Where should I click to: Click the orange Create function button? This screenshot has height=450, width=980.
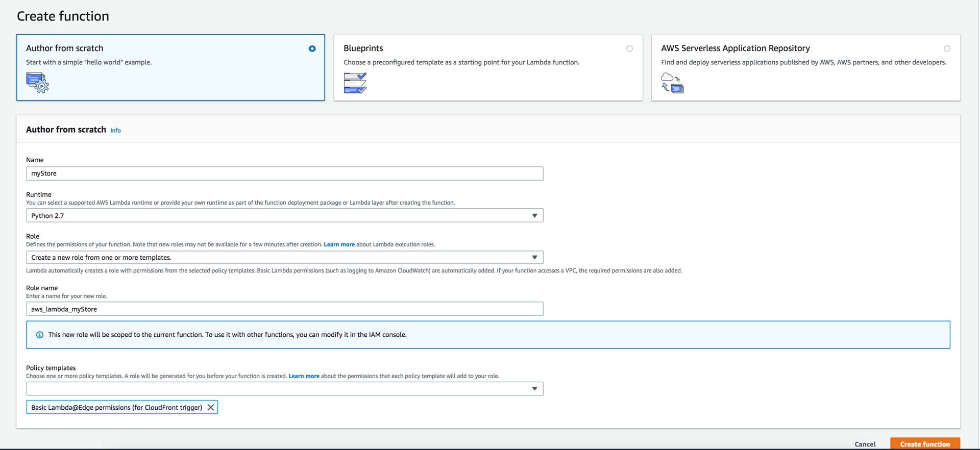point(925,444)
